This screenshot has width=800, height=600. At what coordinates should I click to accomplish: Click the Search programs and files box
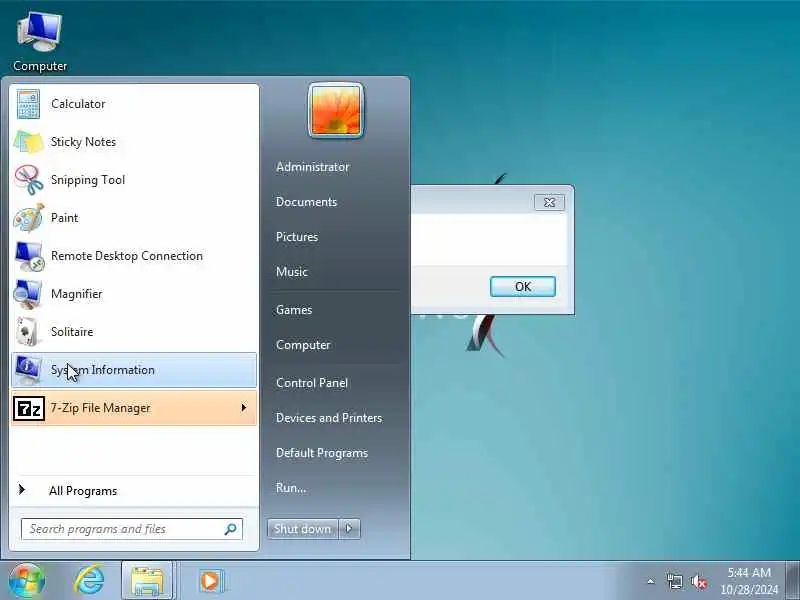tap(132, 529)
